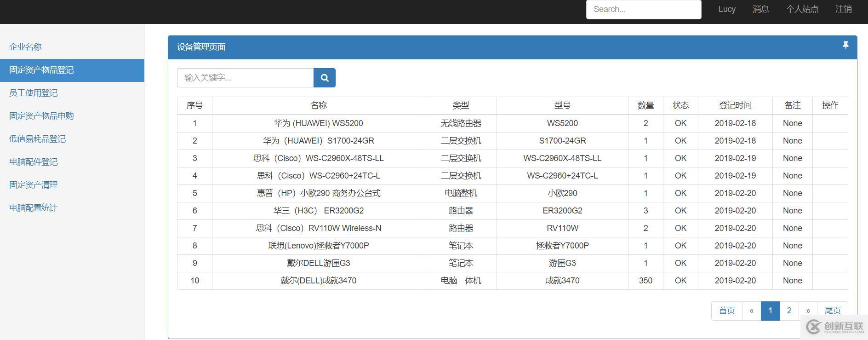This screenshot has height=340, width=868.
Task: Jump to 尾页 last page
Action: [x=833, y=311]
